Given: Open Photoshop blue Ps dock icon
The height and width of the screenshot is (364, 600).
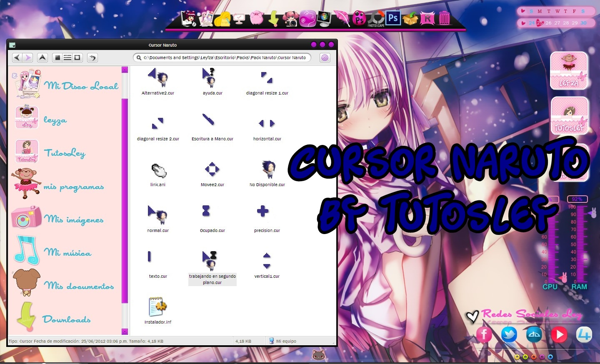Looking at the screenshot, I should point(393,18).
